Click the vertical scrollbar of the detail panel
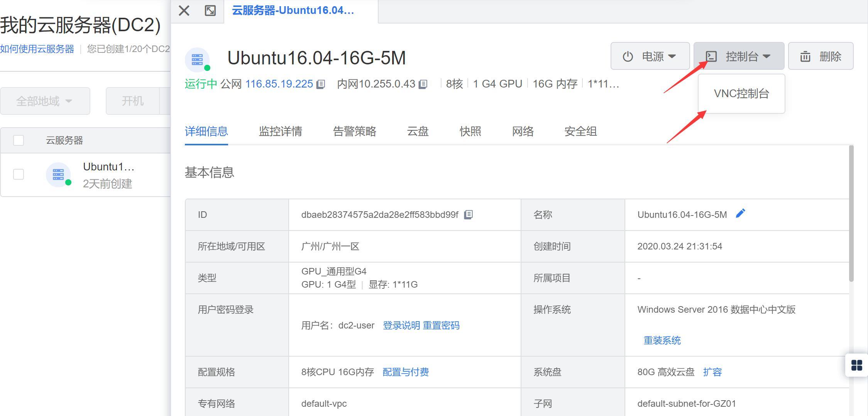Viewport: 868px width, 416px height. pos(851,213)
